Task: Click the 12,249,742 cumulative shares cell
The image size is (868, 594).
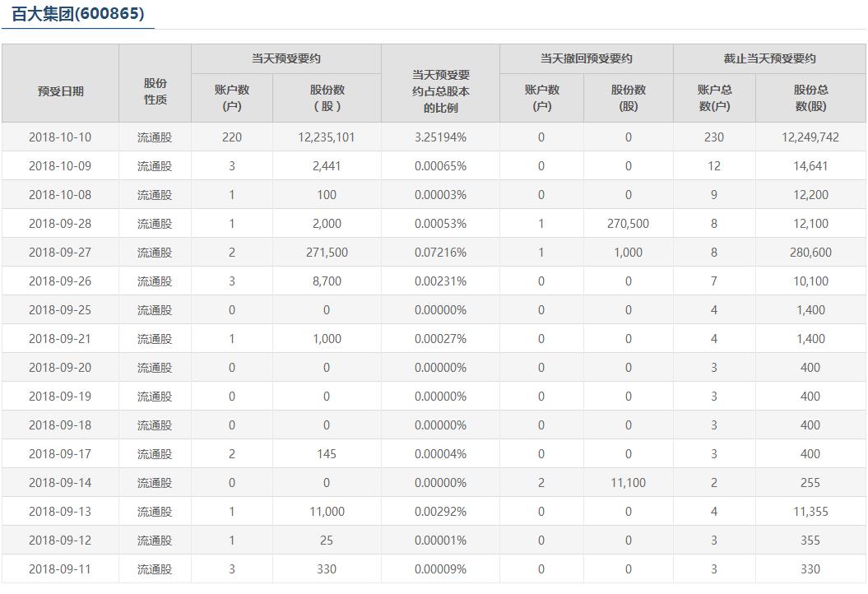Action: [810, 137]
